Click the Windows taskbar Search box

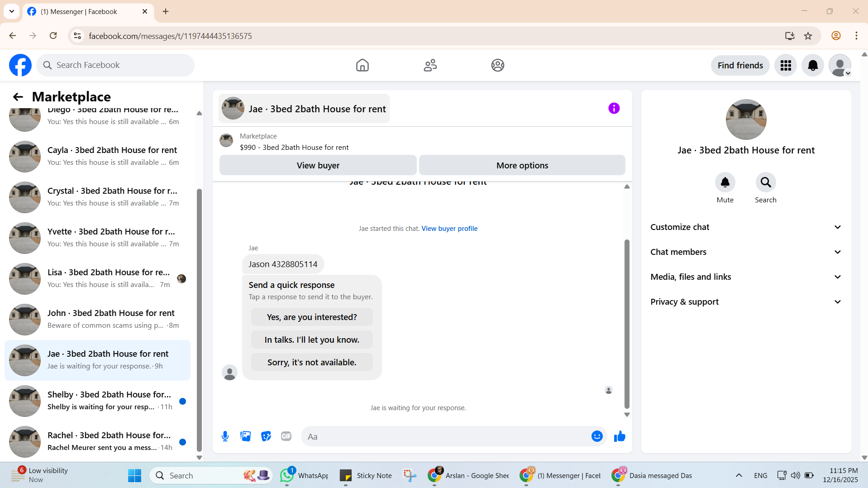[x=211, y=475]
